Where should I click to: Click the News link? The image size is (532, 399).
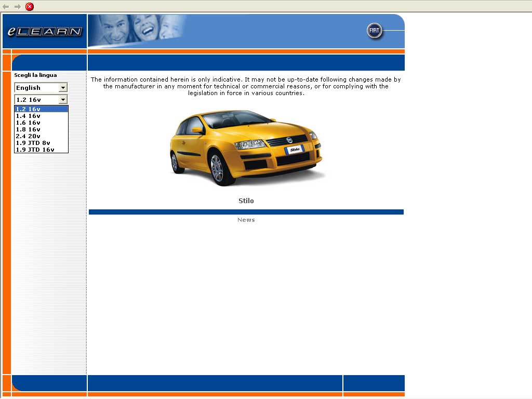tap(246, 220)
